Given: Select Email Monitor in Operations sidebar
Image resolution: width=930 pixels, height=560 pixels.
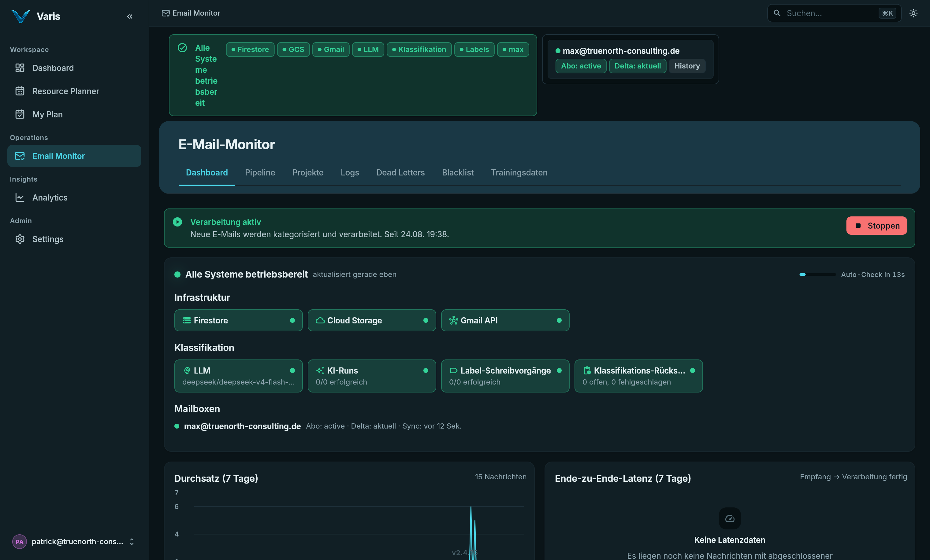Looking at the screenshot, I should tap(74, 156).
